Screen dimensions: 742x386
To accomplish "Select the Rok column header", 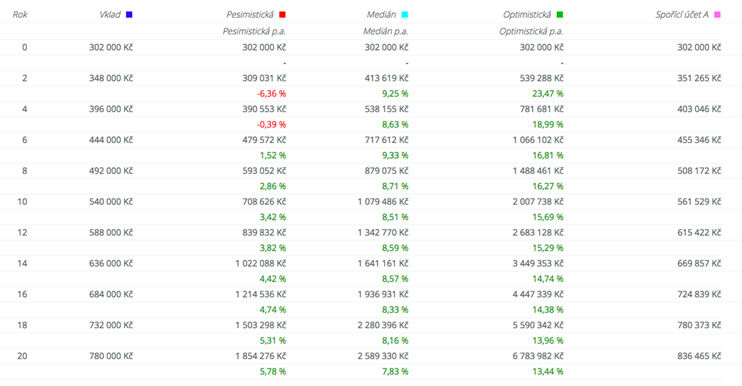I will (x=20, y=15).
